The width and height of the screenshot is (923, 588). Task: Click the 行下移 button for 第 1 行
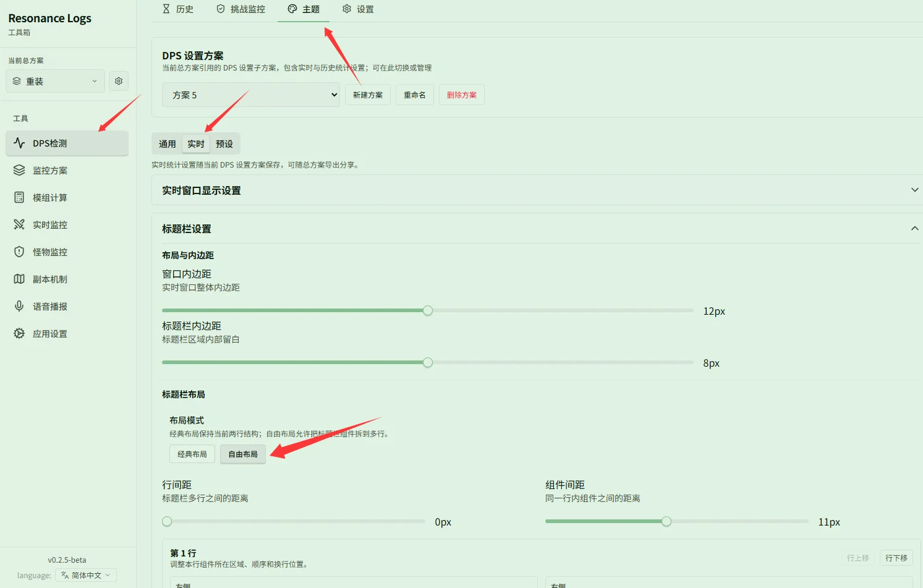[896, 558]
